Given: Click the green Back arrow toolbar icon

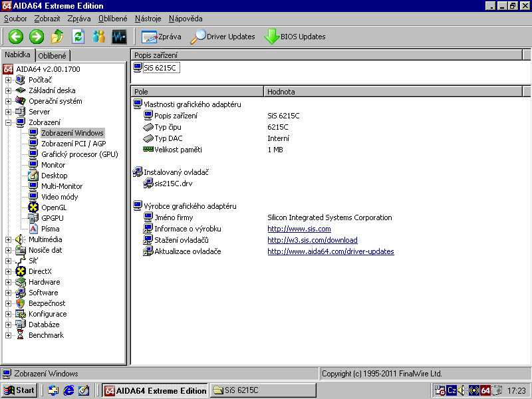Looking at the screenshot, I should tap(16, 37).
